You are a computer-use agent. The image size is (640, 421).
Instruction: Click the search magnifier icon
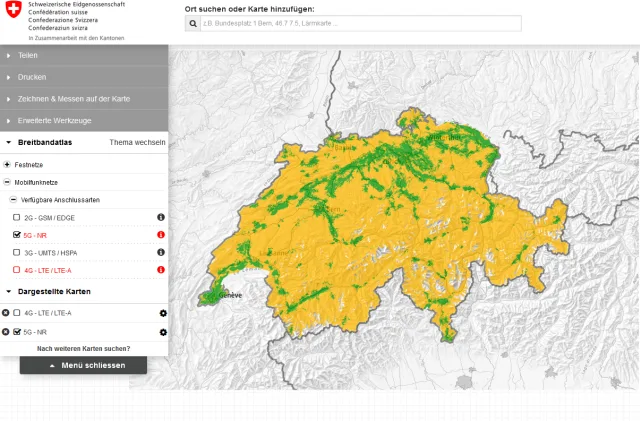(193, 22)
